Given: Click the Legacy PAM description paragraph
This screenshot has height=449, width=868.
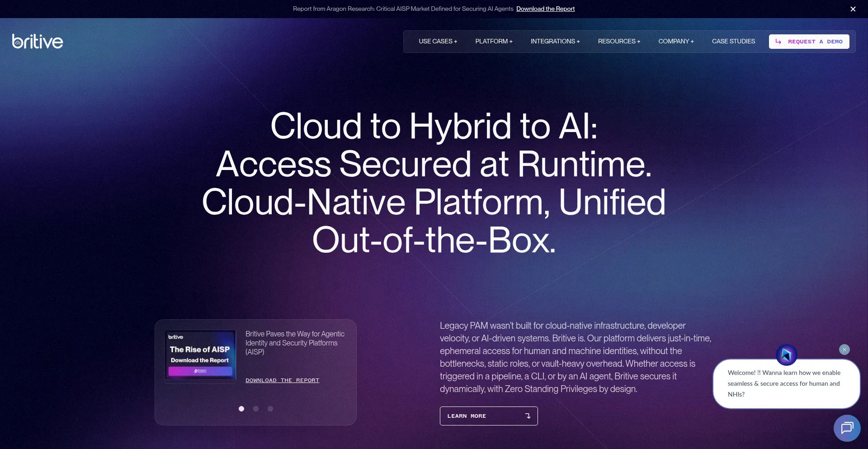Looking at the screenshot, I should tap(576, 357).
